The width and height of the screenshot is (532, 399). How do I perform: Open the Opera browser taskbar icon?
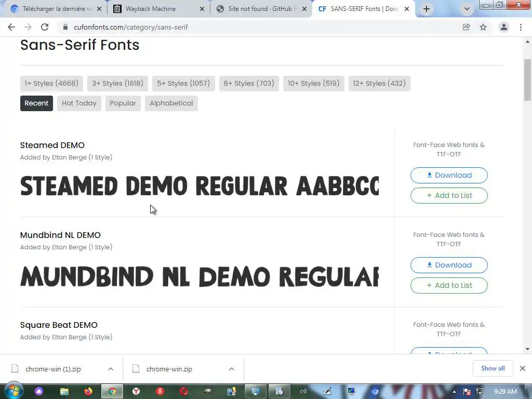[184, 392]
